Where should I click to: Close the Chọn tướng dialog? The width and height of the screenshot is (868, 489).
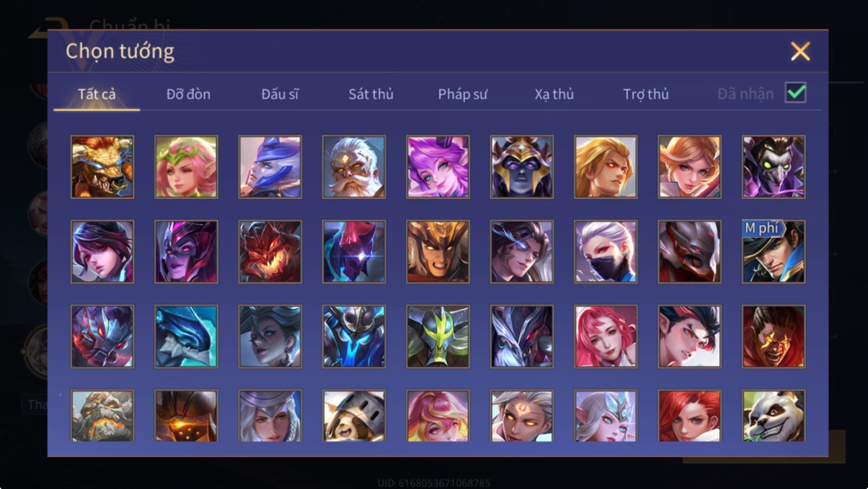(800, 52)
